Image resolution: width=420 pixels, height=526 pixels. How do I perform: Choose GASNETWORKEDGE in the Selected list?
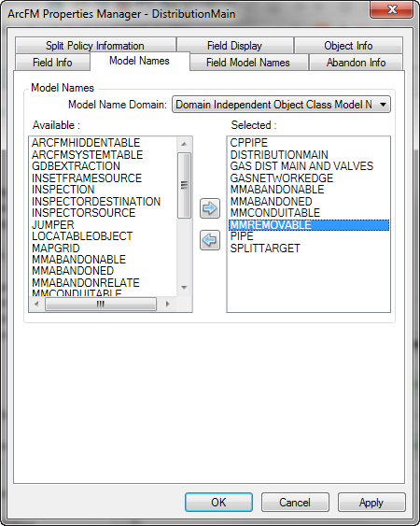coord(282,178)
